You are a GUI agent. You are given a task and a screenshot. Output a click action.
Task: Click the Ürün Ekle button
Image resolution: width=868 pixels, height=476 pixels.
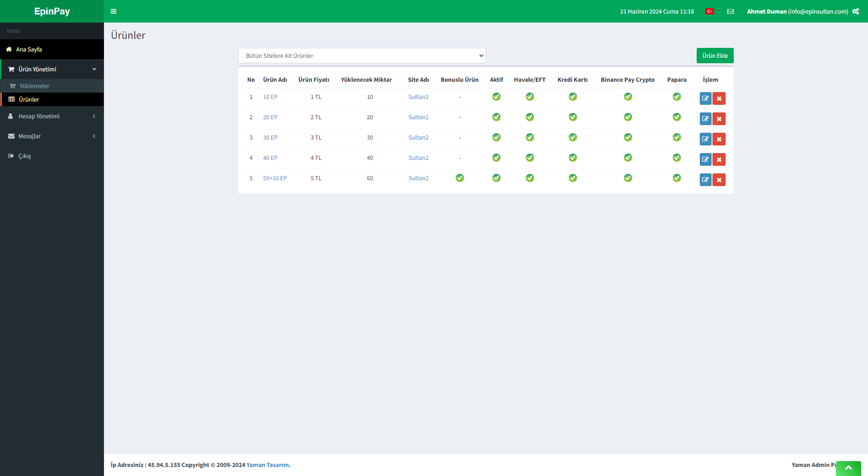(x=715, y=56)
